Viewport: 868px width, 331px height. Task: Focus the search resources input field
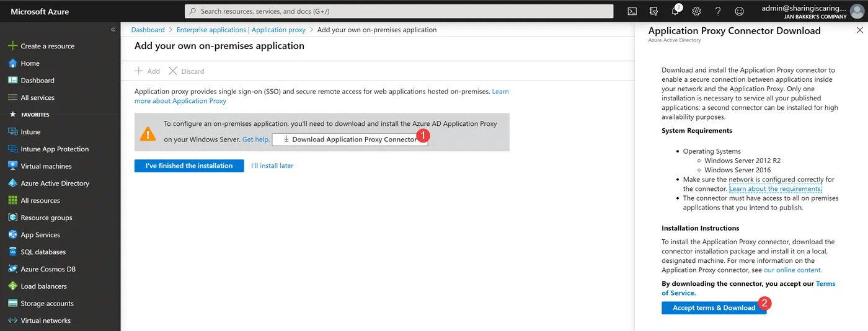(399, 11)
